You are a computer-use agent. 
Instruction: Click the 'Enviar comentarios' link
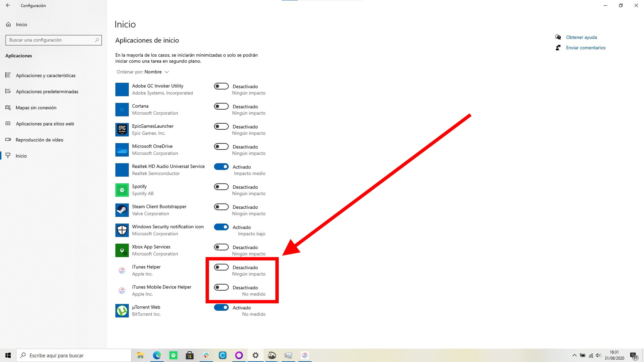(x=585, y=48)
